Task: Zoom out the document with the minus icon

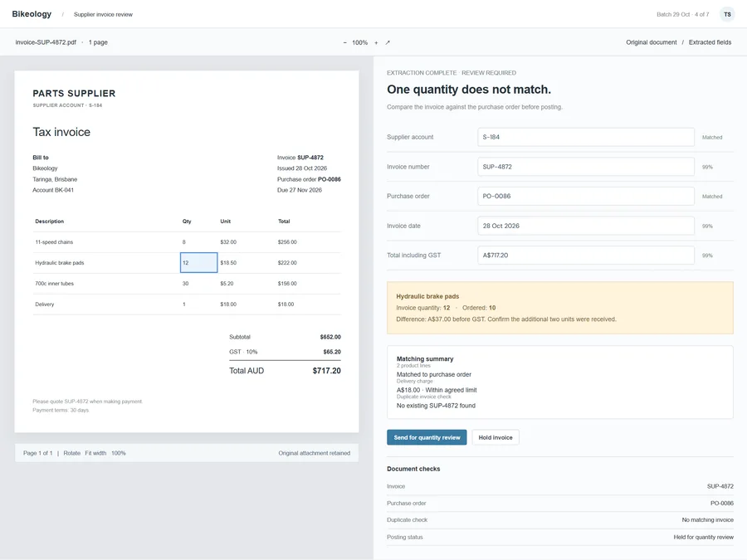Action: pos(345,42)
